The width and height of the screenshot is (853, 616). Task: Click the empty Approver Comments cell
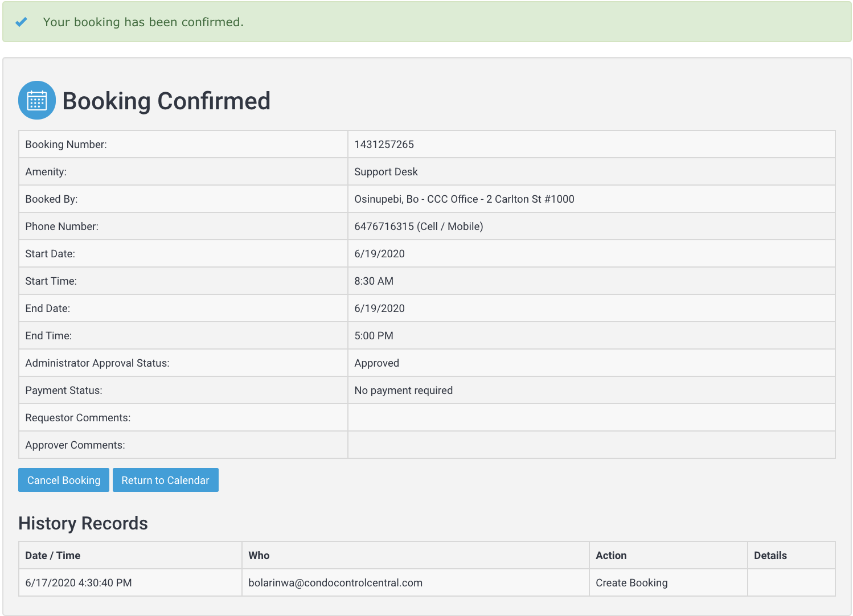[x=591, y=445]
